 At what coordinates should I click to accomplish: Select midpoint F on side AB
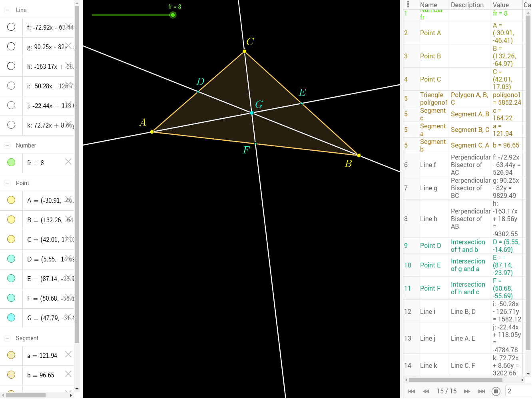tap(255, 144)
